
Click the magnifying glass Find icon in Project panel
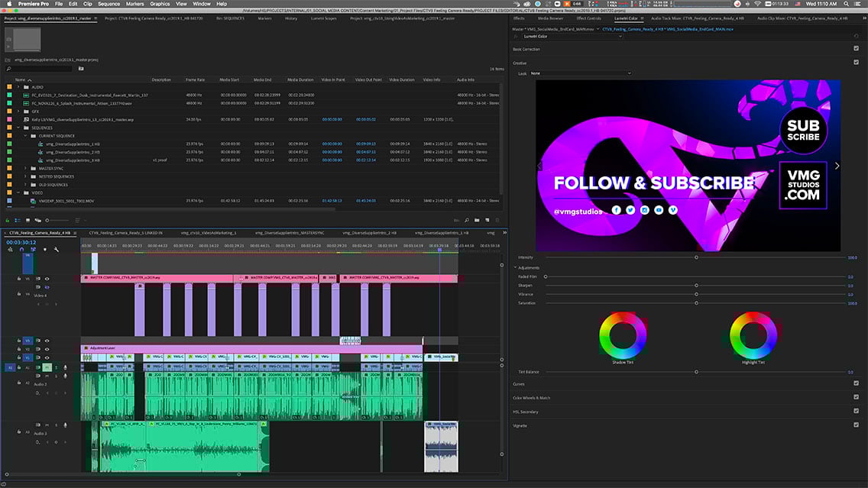coord(466,220)
